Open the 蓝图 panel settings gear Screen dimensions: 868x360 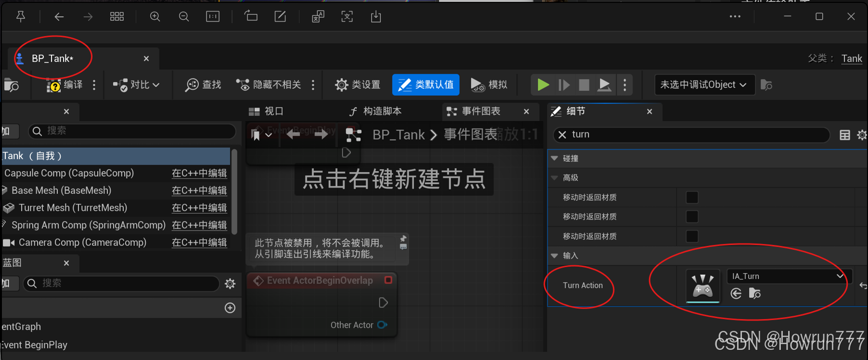click(x=230, y=284)
